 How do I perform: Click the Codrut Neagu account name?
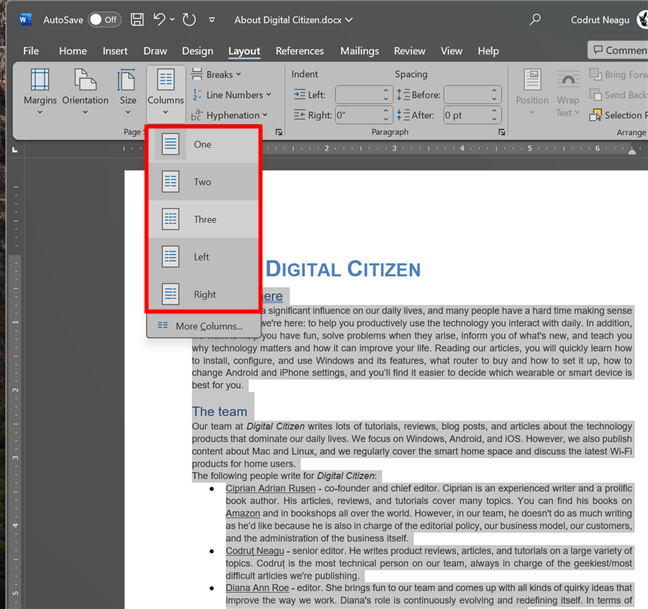point(600,20)
